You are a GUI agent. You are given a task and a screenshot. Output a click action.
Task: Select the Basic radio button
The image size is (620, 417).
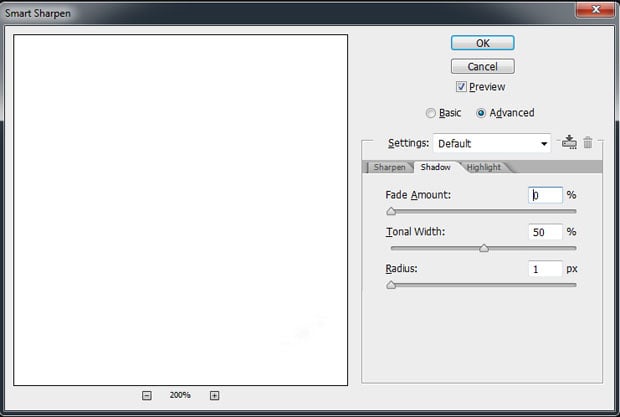point(431,113)
